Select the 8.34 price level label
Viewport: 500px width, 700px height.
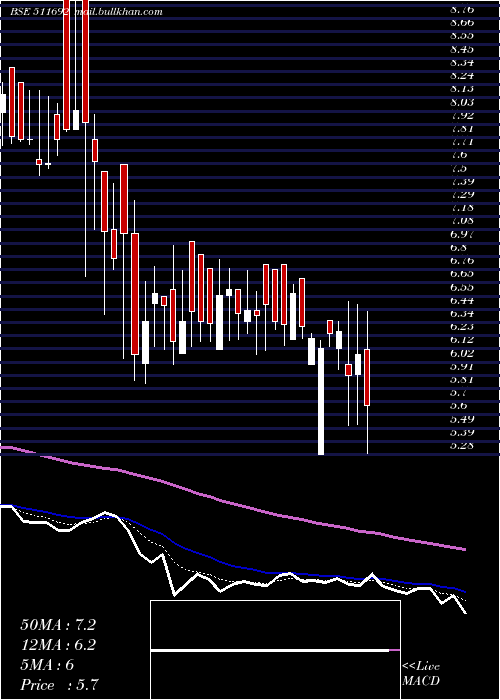462,62
